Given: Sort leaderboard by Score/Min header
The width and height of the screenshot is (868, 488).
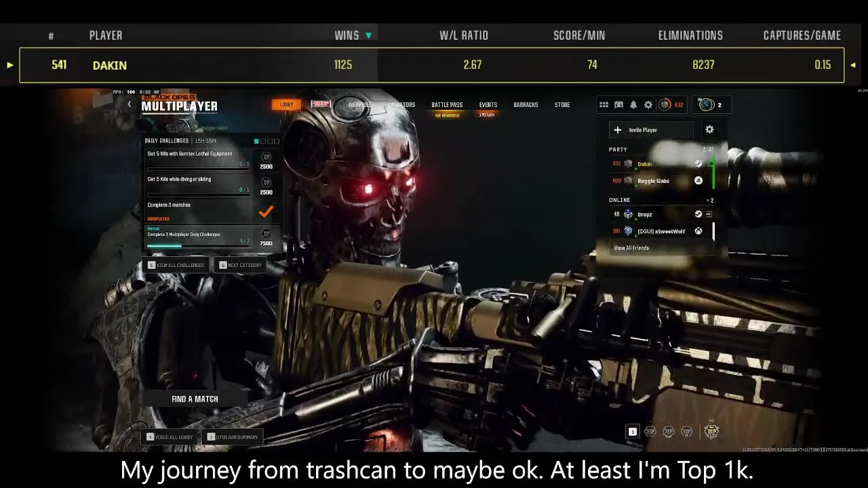Looking at the screenshot, I should pyautogui.click(x=579, y=36).
